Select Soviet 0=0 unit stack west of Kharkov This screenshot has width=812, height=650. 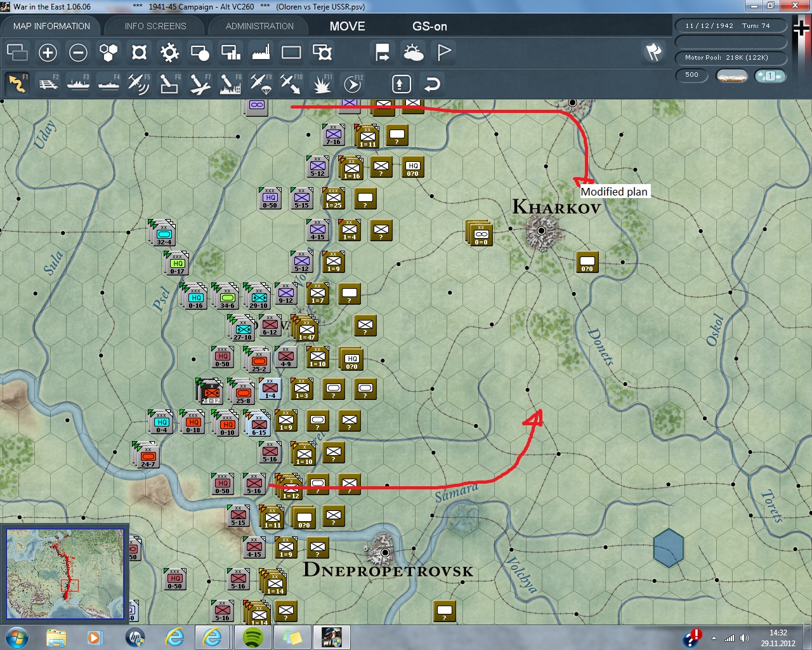(x=480, y=232)
